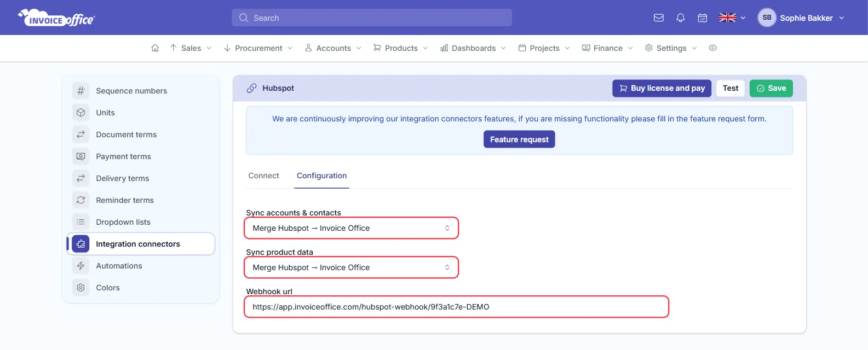Open Automations settings
Image resolution: width=868 pixels, height=350 pixels.
(x=141, y=266)
